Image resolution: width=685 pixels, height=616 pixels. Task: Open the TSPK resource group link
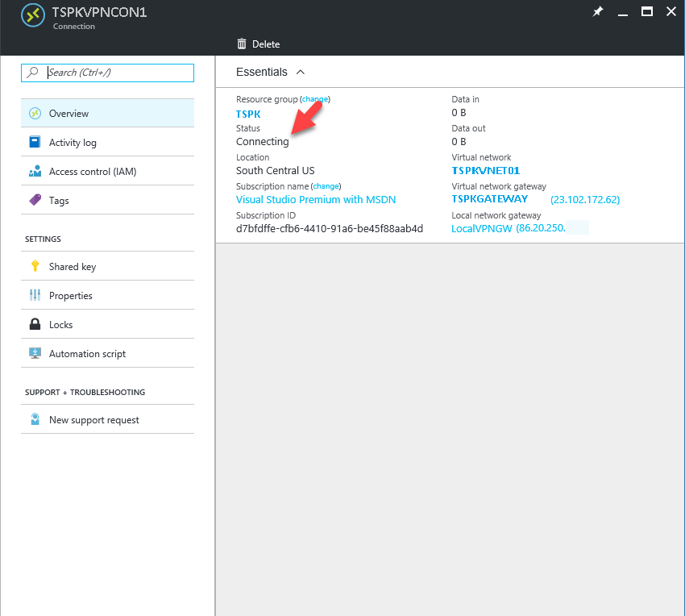pyautogui.click(x=248, y=114)
